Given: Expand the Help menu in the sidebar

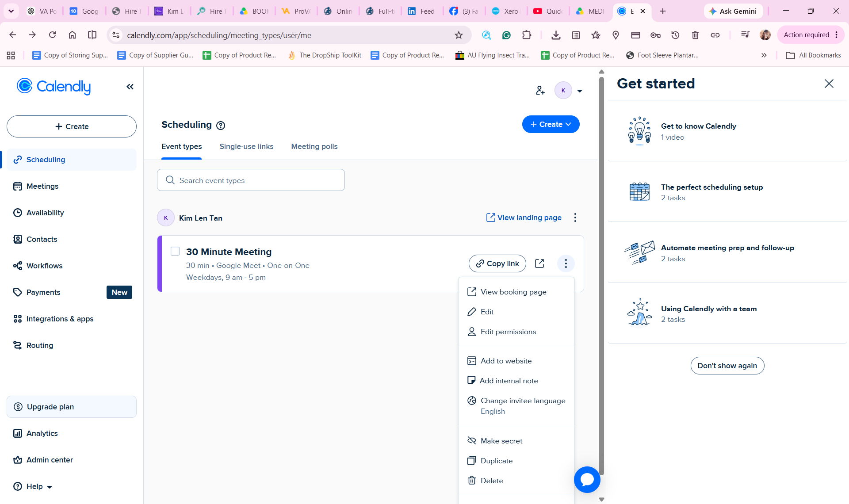Looking at the screenshot, I should click(x=33, y=486).
